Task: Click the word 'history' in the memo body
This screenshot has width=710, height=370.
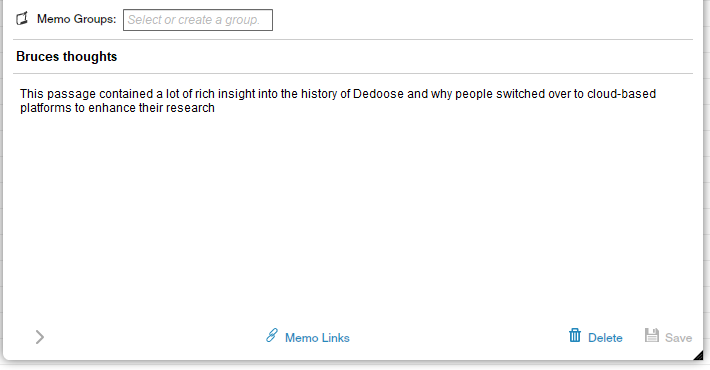Action: click(319, 94)
